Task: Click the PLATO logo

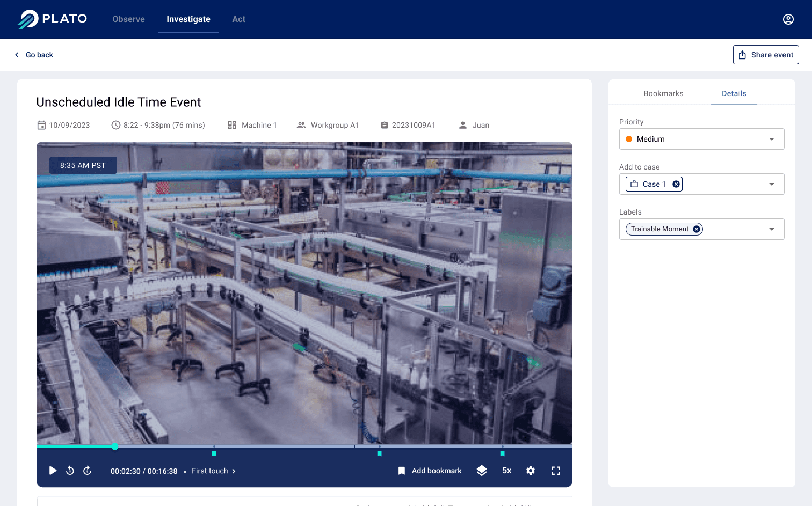Action: pos(52,19)
